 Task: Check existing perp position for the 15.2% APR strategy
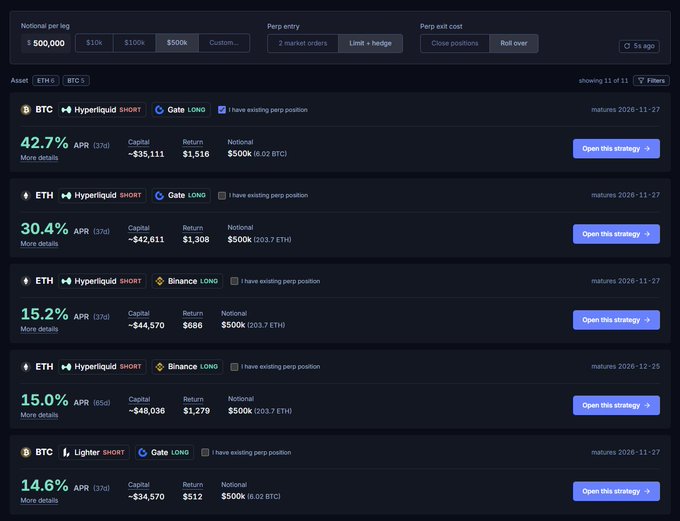pos(234,281)
